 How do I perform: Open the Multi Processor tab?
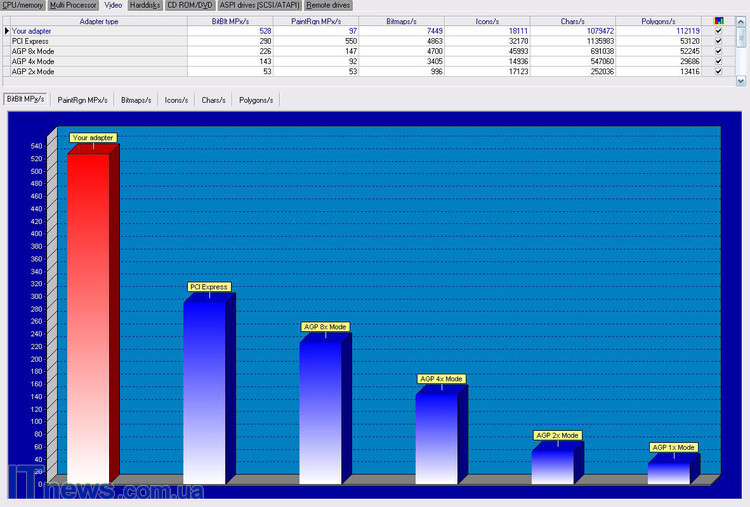74,5
